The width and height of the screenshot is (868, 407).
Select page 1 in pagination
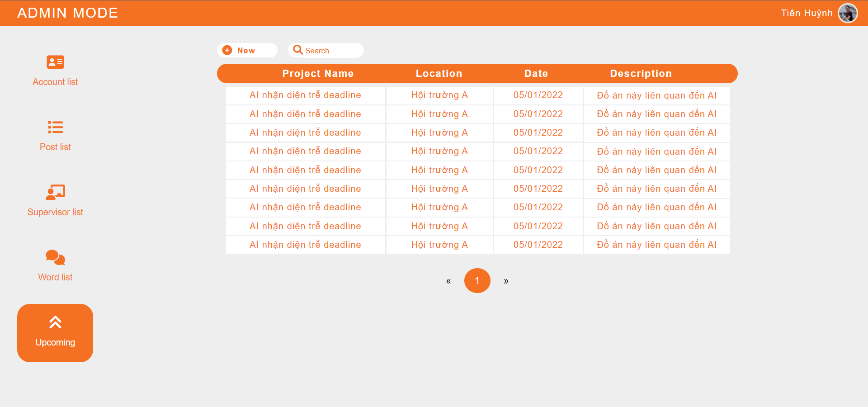click(x=477, y=280)
